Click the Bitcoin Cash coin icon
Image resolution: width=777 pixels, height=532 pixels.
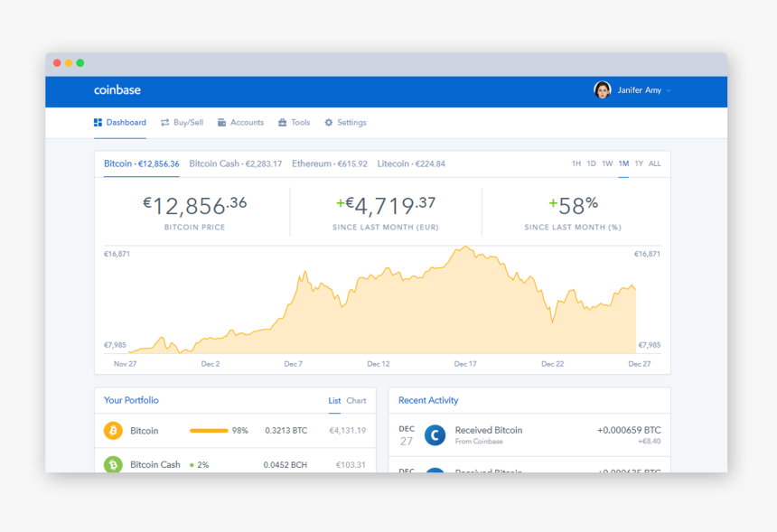pyautogui.click(x=112, y=464)
